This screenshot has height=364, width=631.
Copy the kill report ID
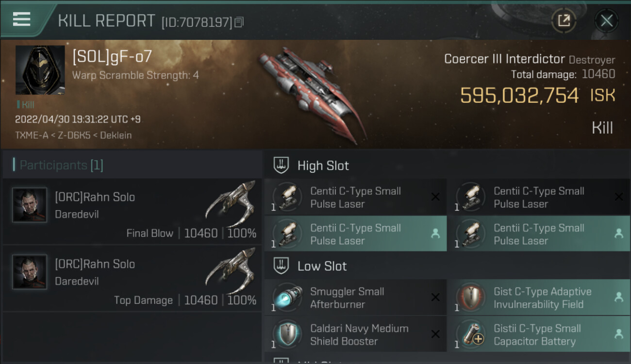click(238, 22)
